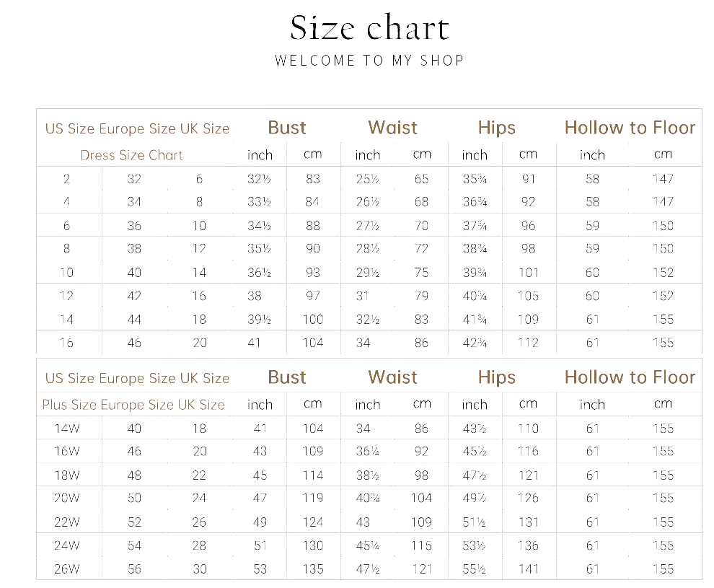Click Hollow to Floor header in top table

[x=630, y=128]
